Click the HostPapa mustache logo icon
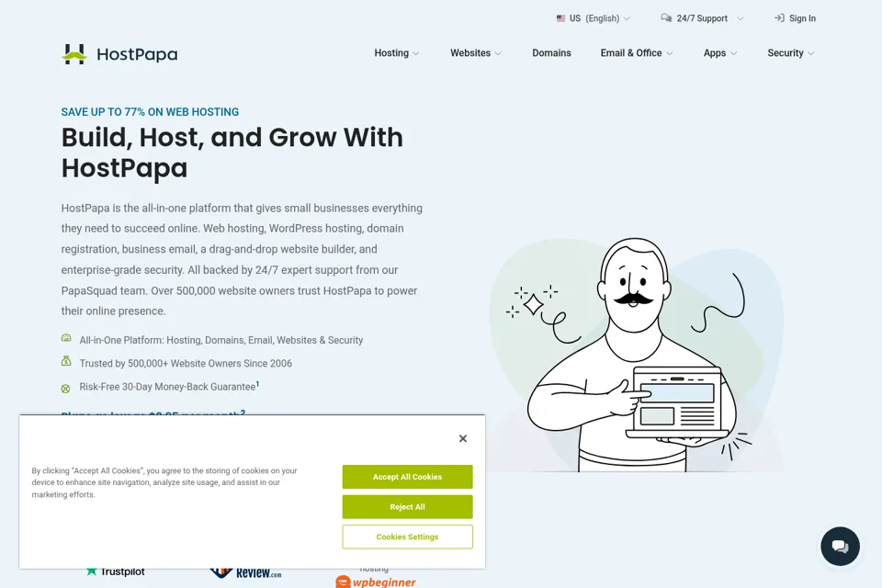882x588 pixels. (x=74, y=54)
